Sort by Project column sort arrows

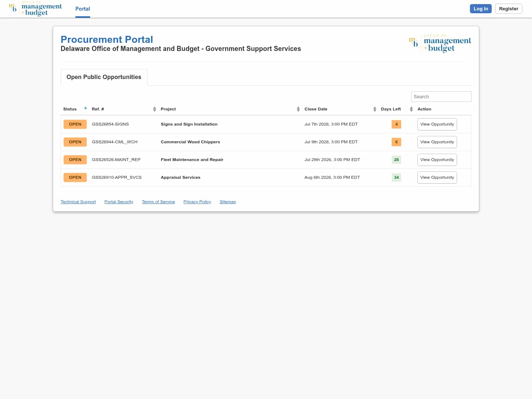(298, 109)
